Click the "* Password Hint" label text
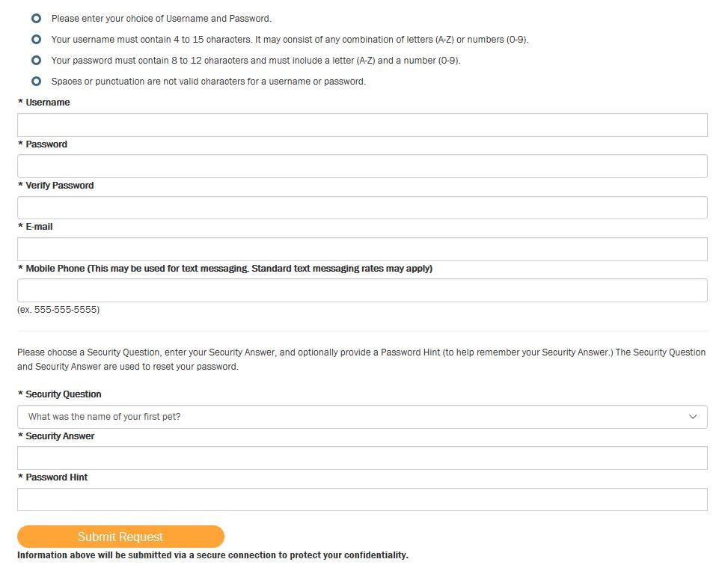 (x=53, y=477)
